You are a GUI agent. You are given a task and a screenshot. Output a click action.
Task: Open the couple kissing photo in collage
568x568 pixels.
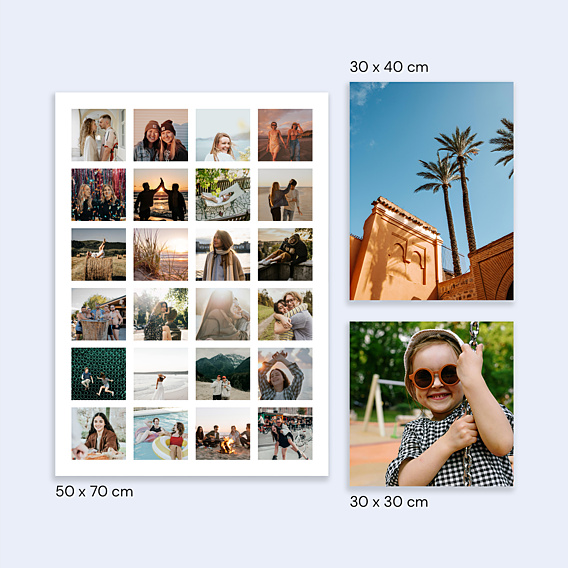99,135
